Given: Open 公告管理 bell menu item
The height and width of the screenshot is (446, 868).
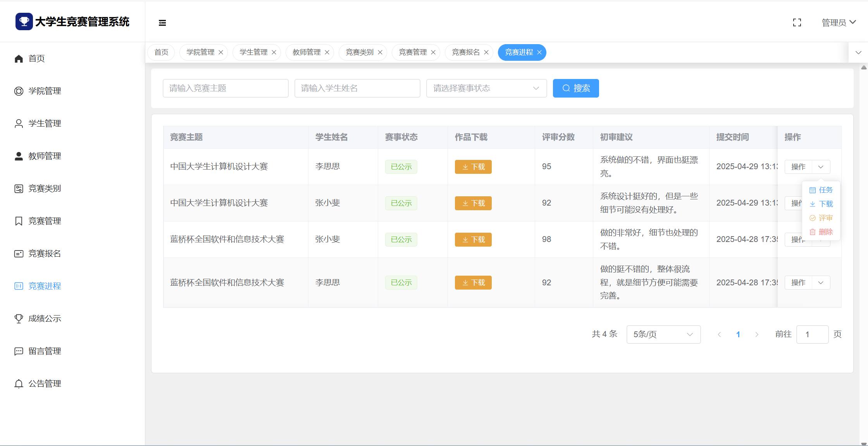Looking at the screenshot, I should (45, 384).
